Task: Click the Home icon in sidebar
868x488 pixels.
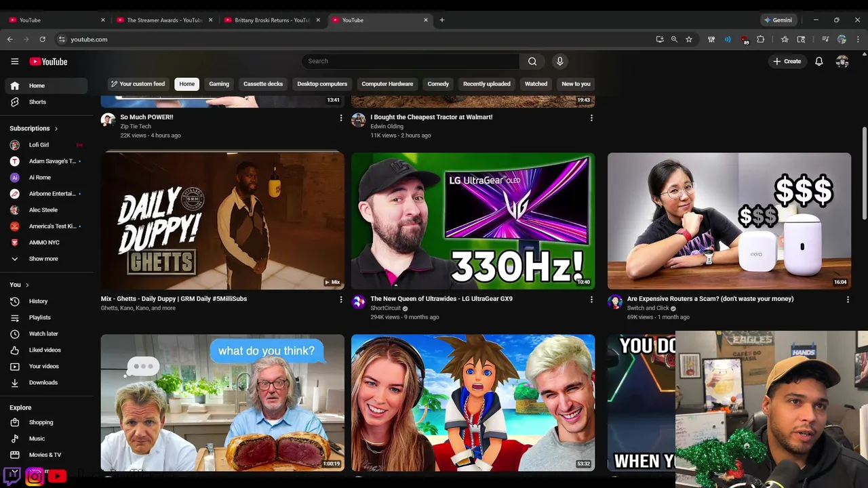Action: click(x=15, y=85)
